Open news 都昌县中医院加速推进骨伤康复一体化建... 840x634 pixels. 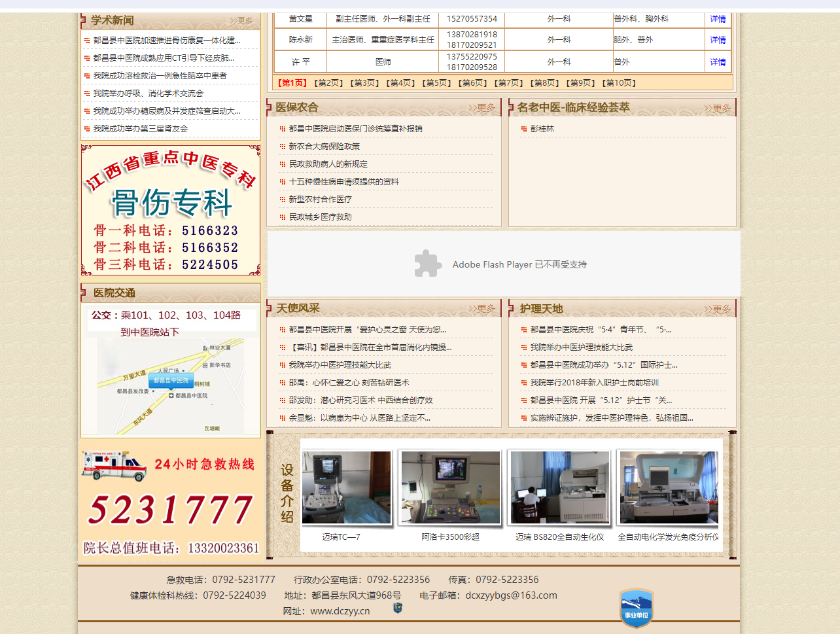(167, 41)
